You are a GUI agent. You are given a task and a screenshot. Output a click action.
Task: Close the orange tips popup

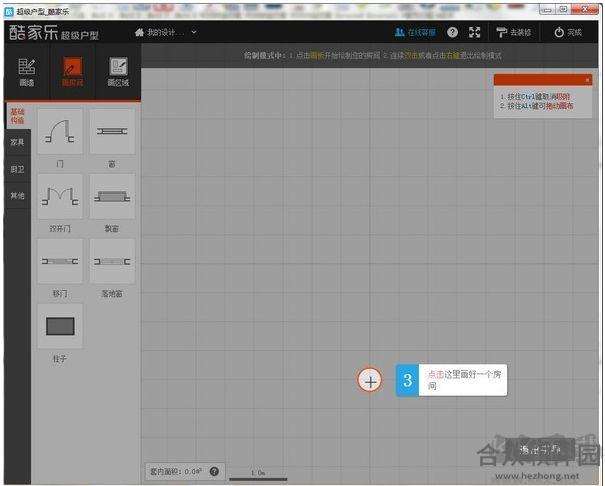click(587, 80)
